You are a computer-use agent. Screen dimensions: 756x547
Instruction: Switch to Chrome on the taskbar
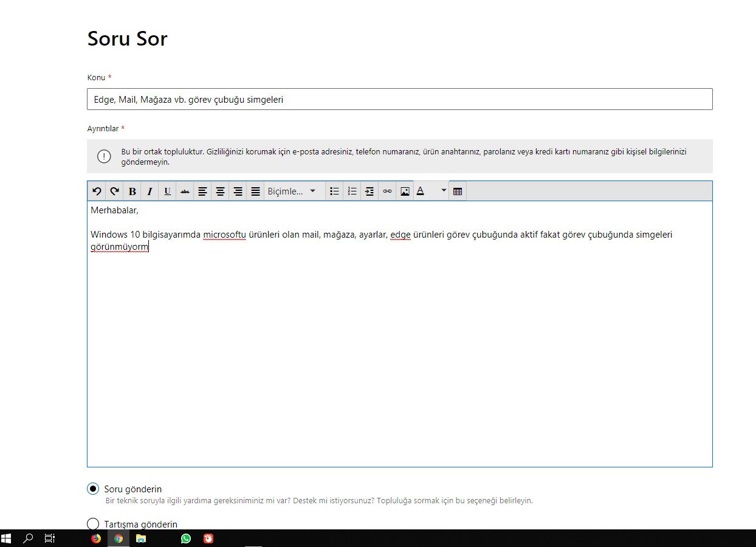point(119,538)
